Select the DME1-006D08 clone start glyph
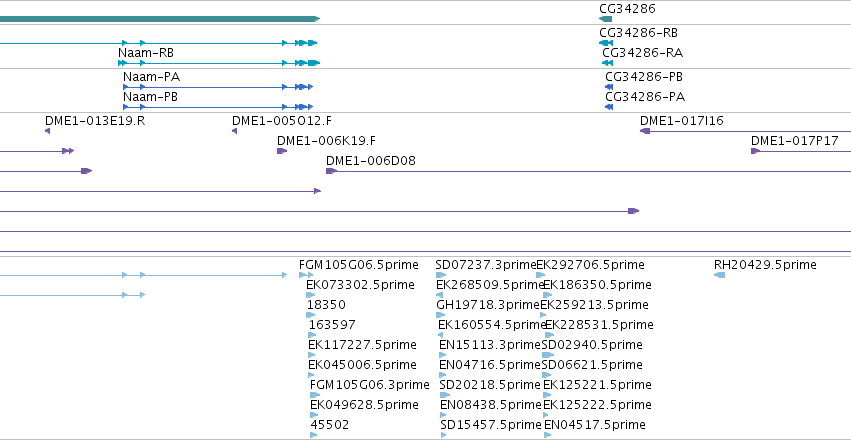Image resolution: width=851 pixels, height=440 pixels. pos(331,171)
